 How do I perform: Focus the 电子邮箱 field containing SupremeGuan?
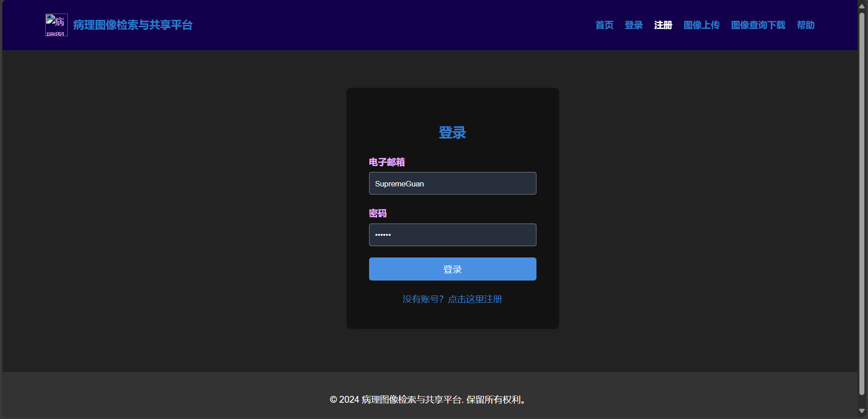(x=452, y=183)
